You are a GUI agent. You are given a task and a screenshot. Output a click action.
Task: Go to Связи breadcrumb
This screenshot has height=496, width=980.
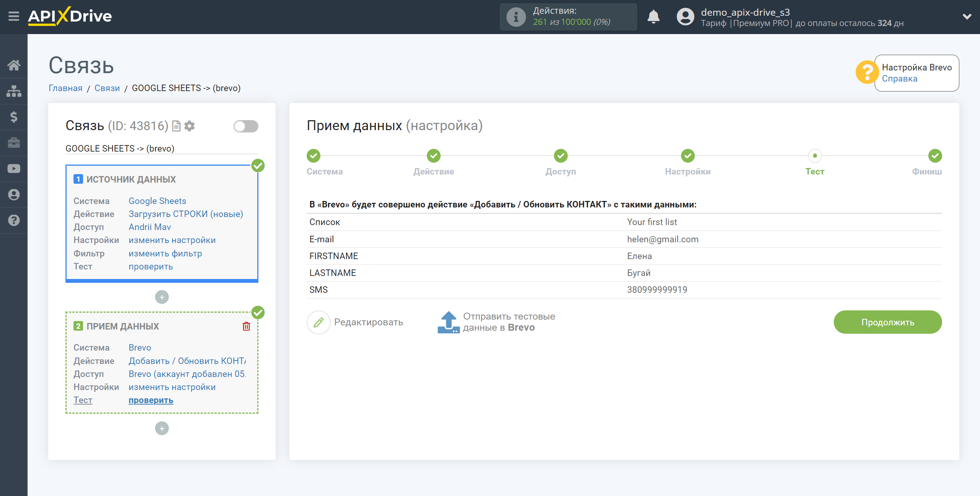click(107, 88)
